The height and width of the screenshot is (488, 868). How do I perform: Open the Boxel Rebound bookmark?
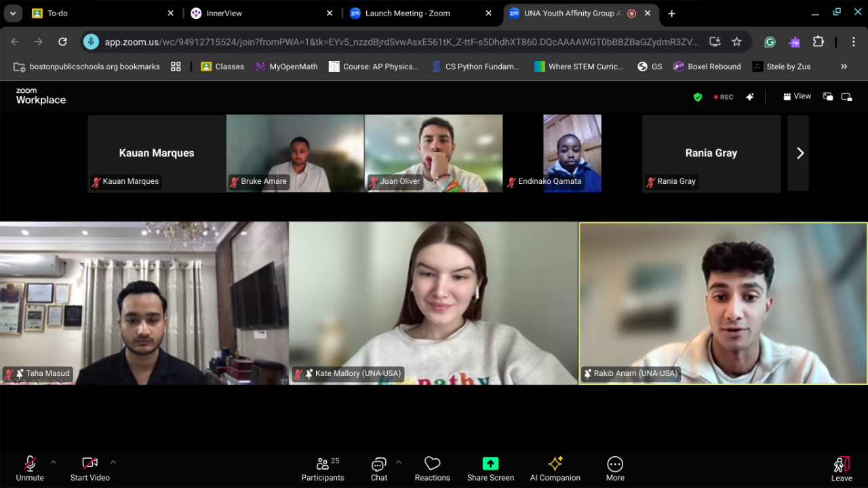click(707, 67)
